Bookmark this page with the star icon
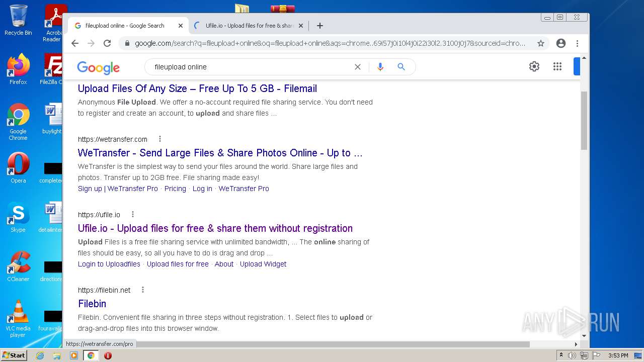 coord(541,43)
